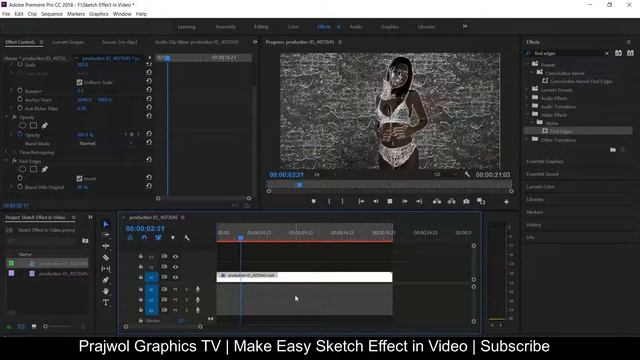Toggle Linked Selection icon in timeline
This screenshot has width=640, height=360.
click(x=158, y=238)
